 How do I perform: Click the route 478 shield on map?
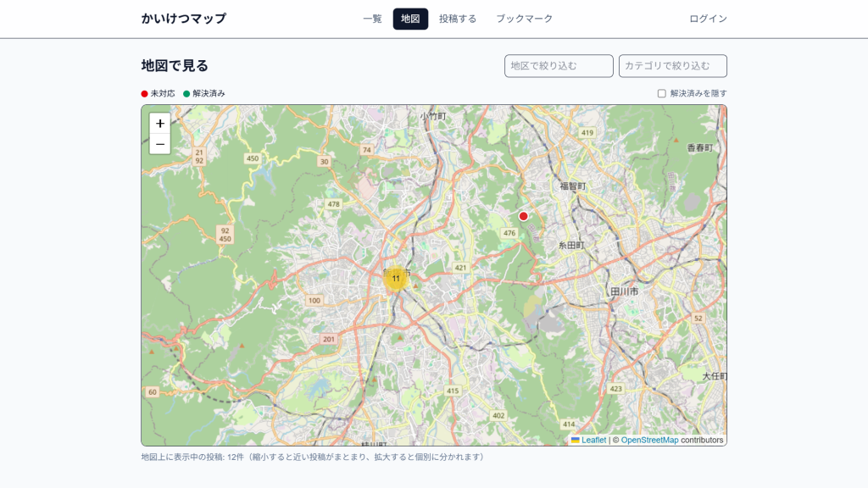point(333,204)
